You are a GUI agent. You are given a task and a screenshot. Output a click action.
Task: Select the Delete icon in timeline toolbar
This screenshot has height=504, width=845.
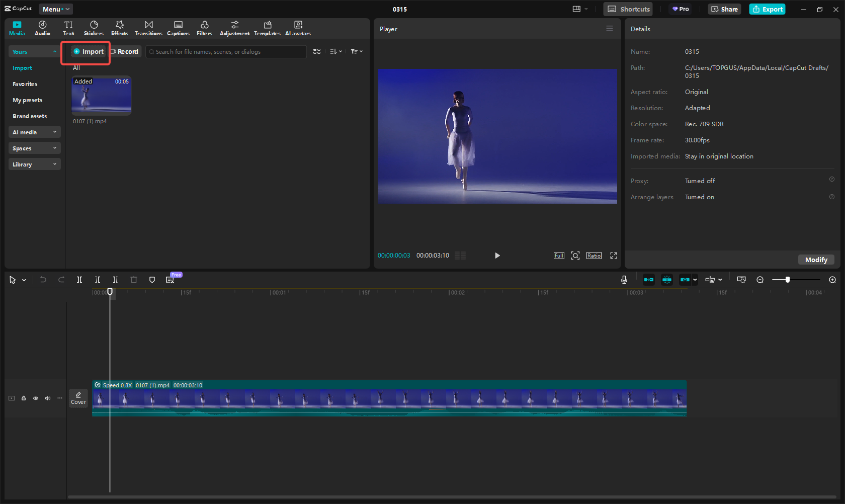tap(133, 280)
